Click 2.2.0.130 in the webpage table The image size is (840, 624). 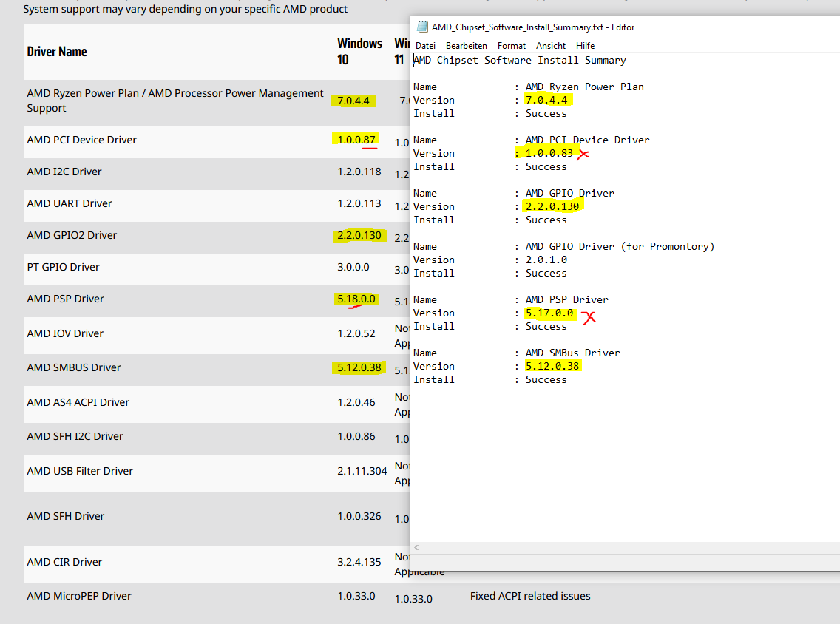(359, 235)
